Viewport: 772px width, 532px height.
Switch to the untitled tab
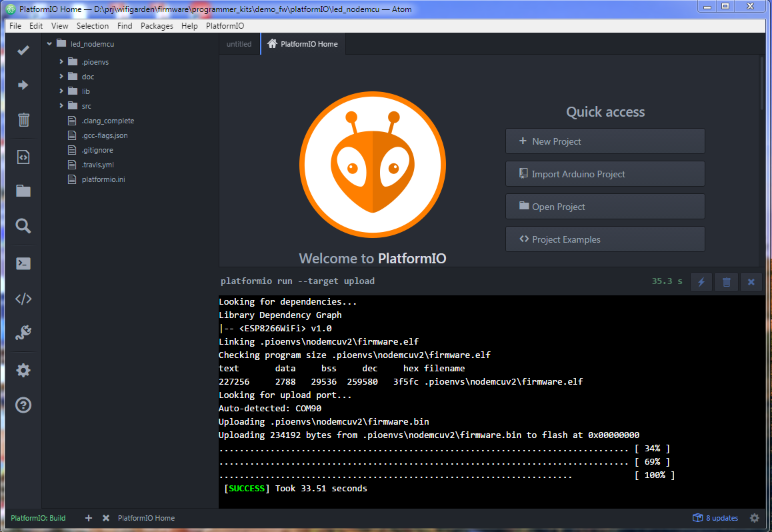(x=239, y=44)
